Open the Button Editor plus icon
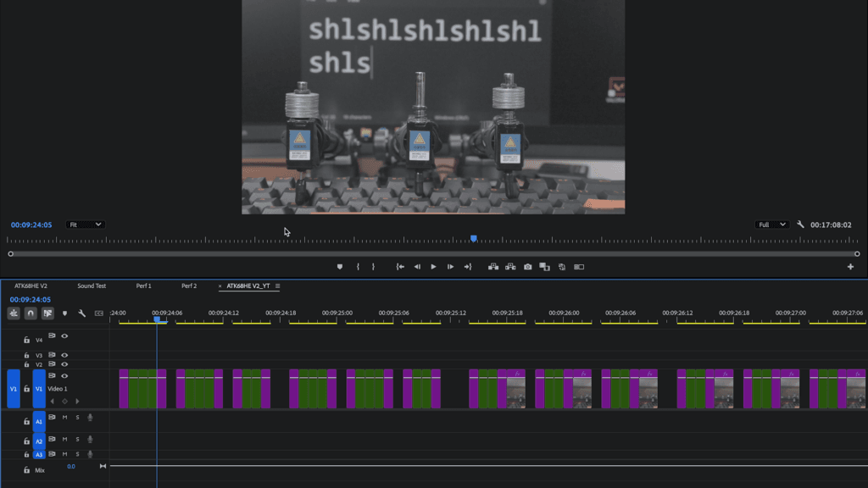This screenshot has height=488, width=868. [x=850, y=267]
